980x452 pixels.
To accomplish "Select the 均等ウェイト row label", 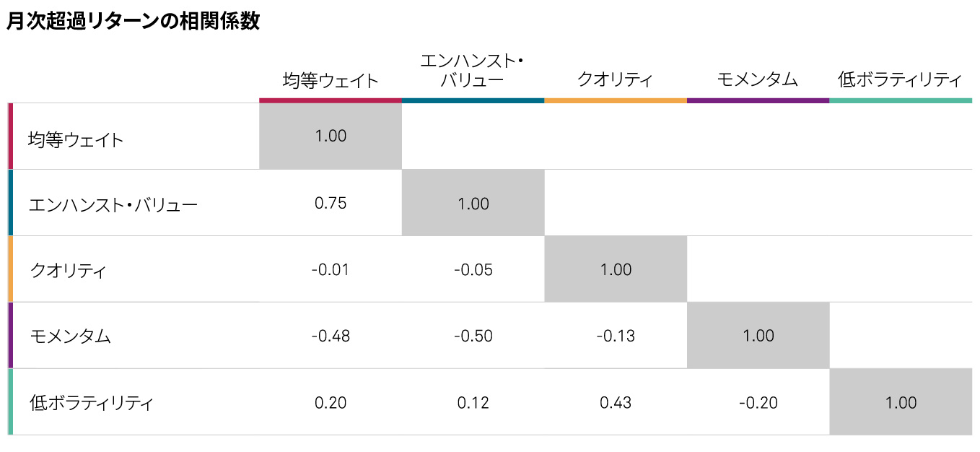I will 76,139.
